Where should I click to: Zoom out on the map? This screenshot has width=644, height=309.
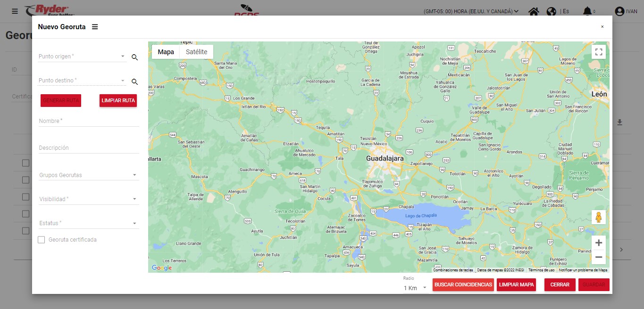[x=599, y=257]
